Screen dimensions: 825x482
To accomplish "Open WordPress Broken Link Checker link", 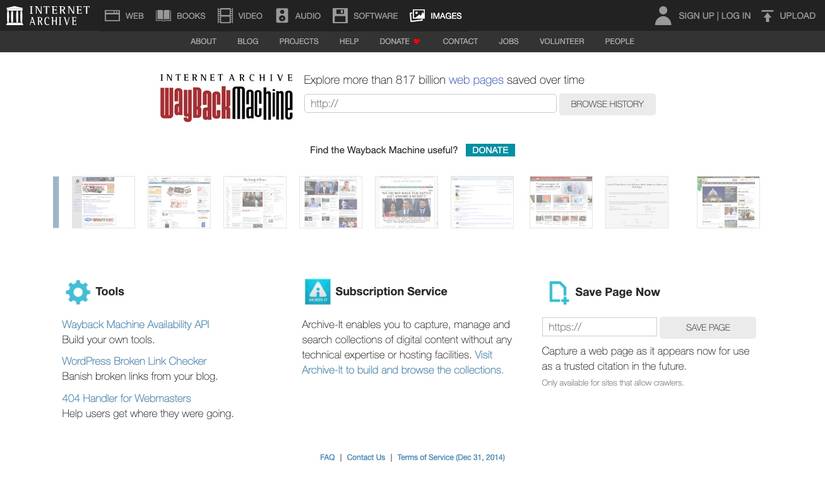I will (x=134, y=361).
